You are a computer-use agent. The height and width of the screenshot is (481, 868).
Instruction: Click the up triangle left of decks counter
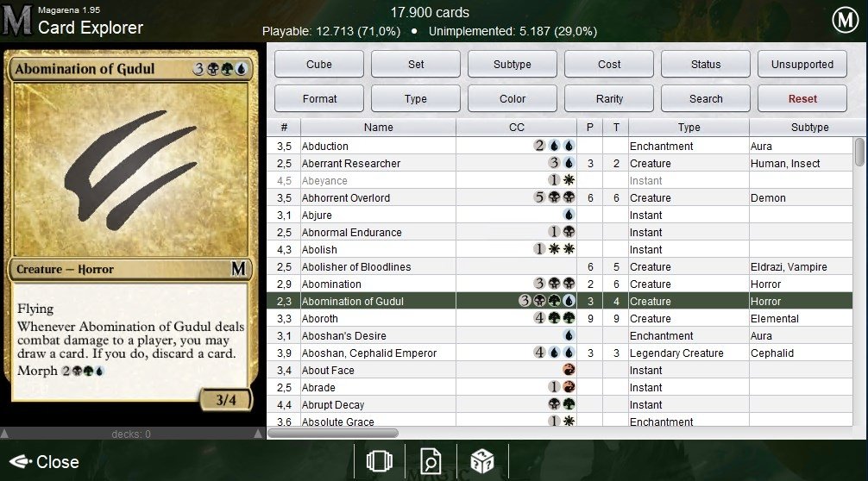tap(4, 434)
